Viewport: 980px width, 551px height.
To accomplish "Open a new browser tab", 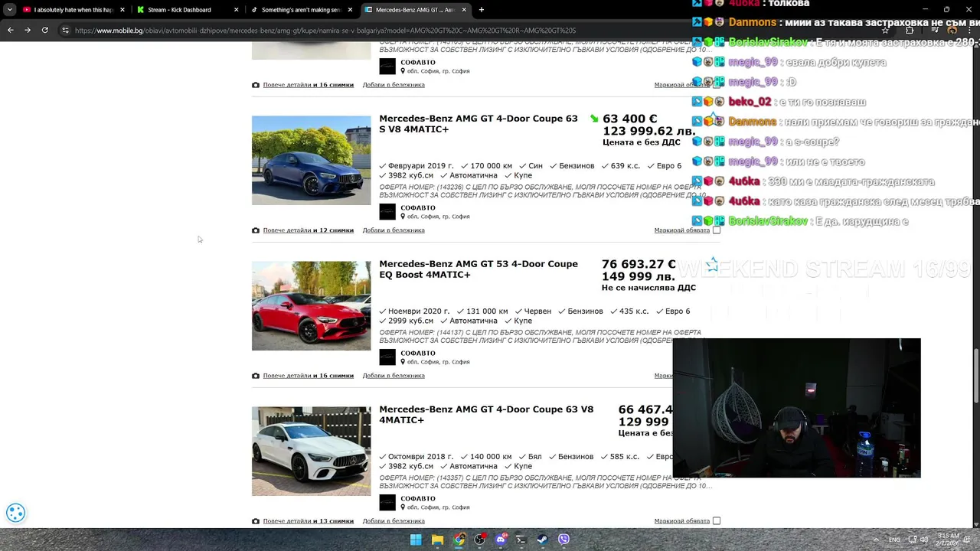I will (x=482, y=10).
